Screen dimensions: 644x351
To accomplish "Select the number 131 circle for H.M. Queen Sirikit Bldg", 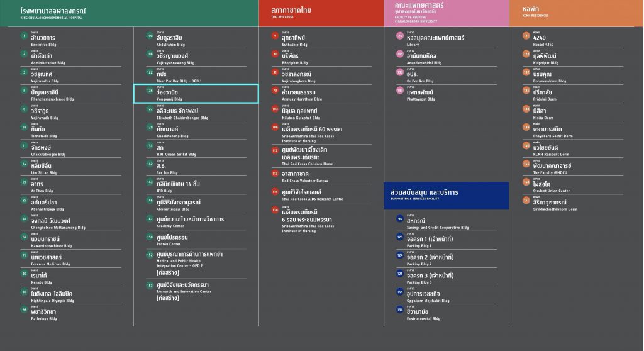I will coord(150,145).
